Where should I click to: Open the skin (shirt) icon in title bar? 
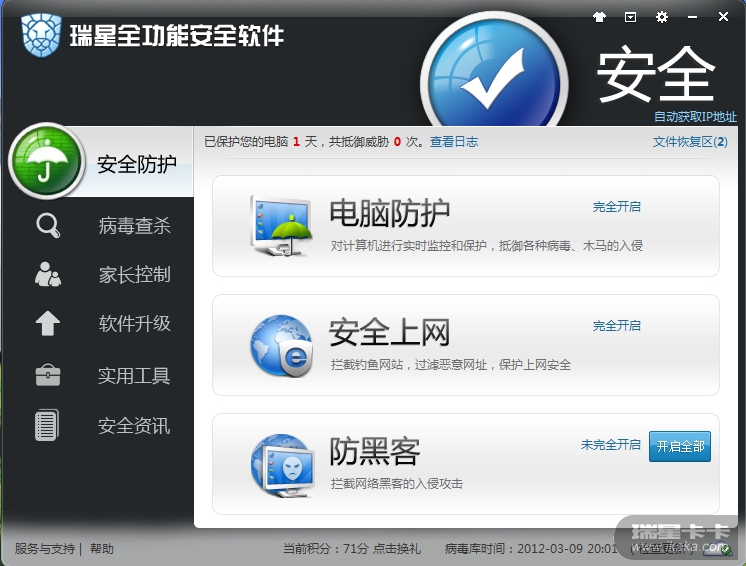tap(599, 18)
